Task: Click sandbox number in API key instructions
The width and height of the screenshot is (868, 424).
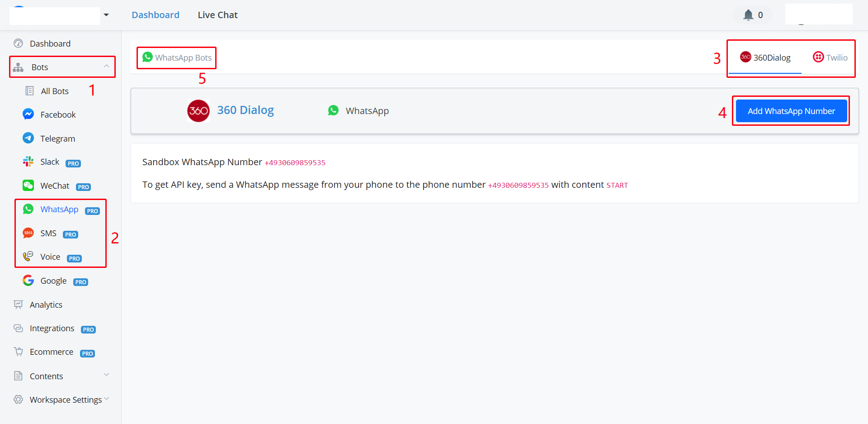Action: click(518, 185)
